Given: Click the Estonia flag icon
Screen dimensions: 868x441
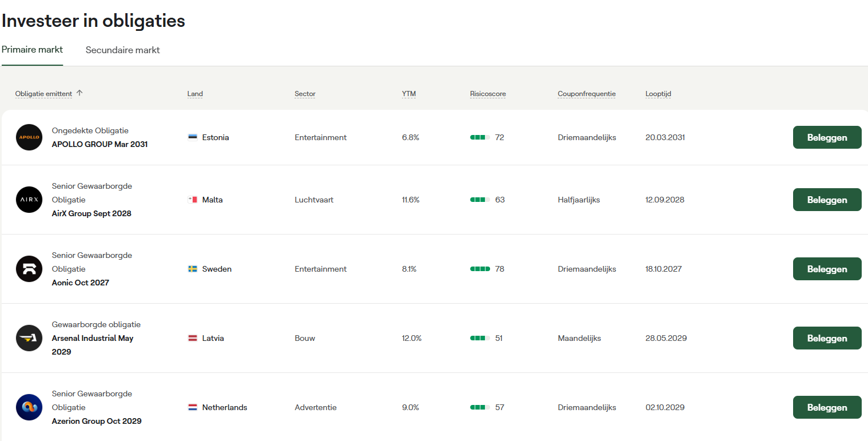Looking at the screenshot, I should click(193, 137).
